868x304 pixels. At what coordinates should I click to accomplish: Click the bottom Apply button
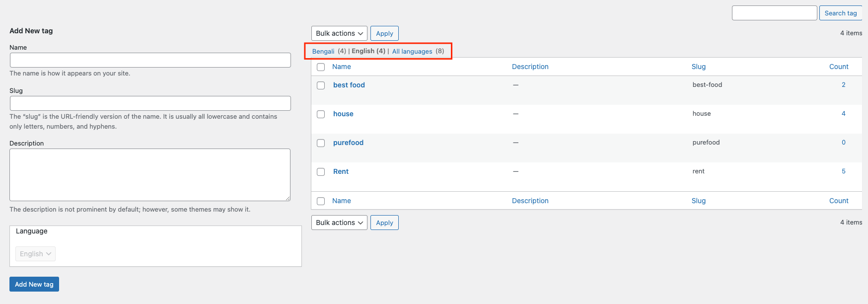click(384, 223)
